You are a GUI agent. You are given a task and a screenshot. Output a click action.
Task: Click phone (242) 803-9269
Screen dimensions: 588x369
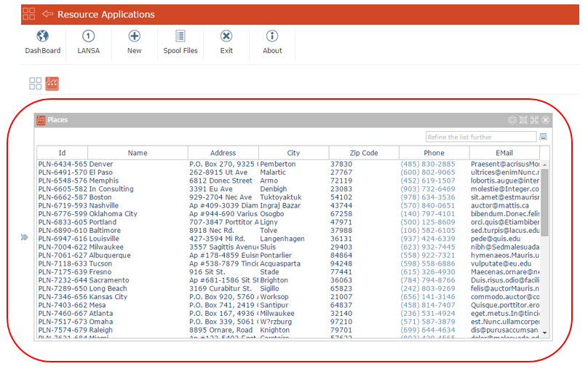pyautogui.click(x=427, y=288)
